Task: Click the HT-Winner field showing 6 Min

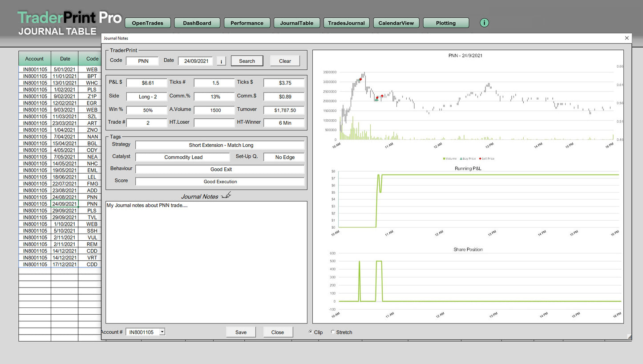Action: point(284,122)
